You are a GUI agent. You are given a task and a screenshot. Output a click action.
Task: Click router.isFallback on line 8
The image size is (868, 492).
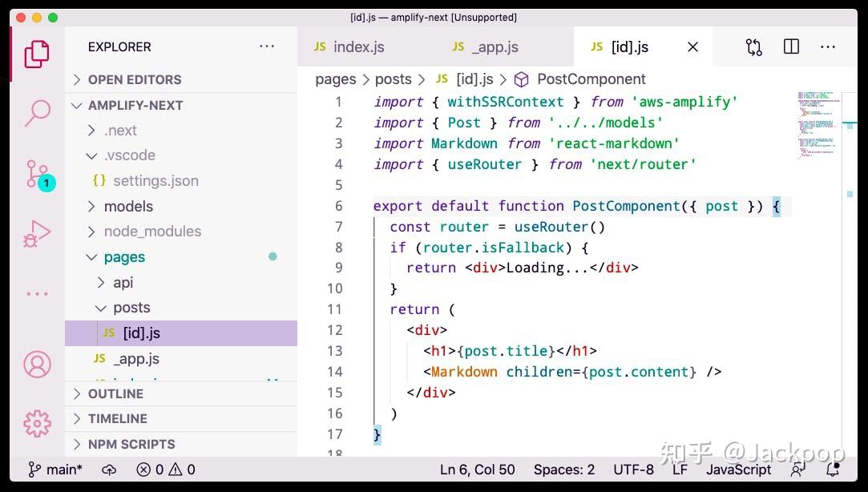[x=493, y=248]
